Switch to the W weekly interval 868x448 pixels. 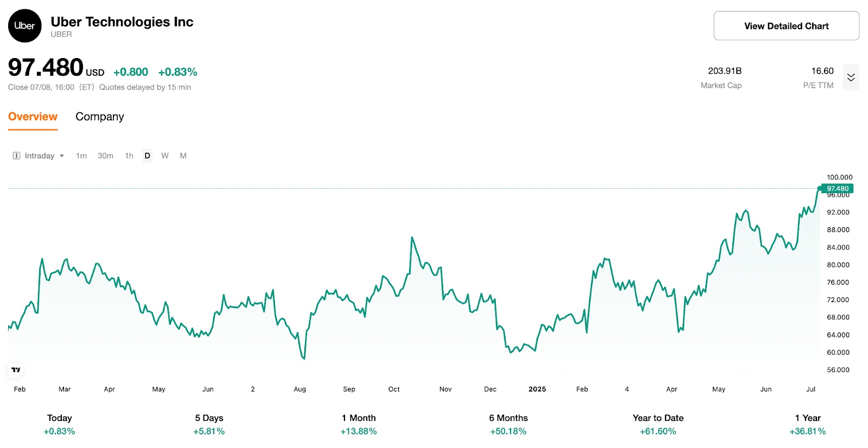[165, 156]
